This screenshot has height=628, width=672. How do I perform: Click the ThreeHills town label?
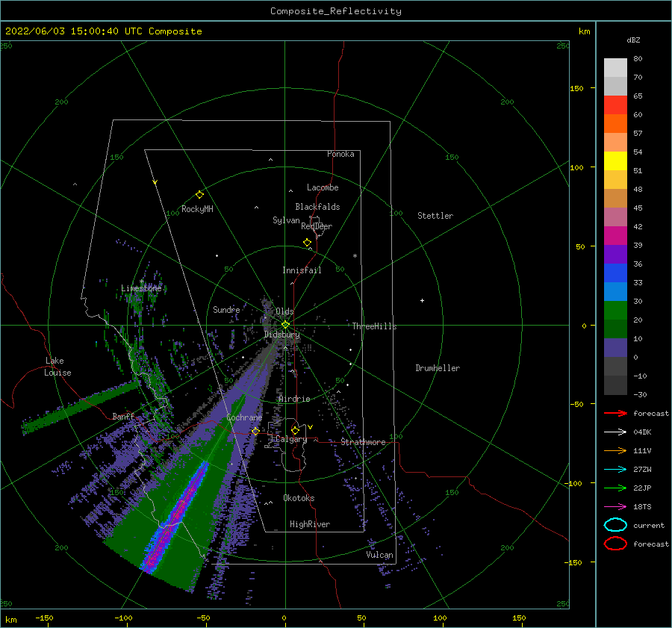374,326
